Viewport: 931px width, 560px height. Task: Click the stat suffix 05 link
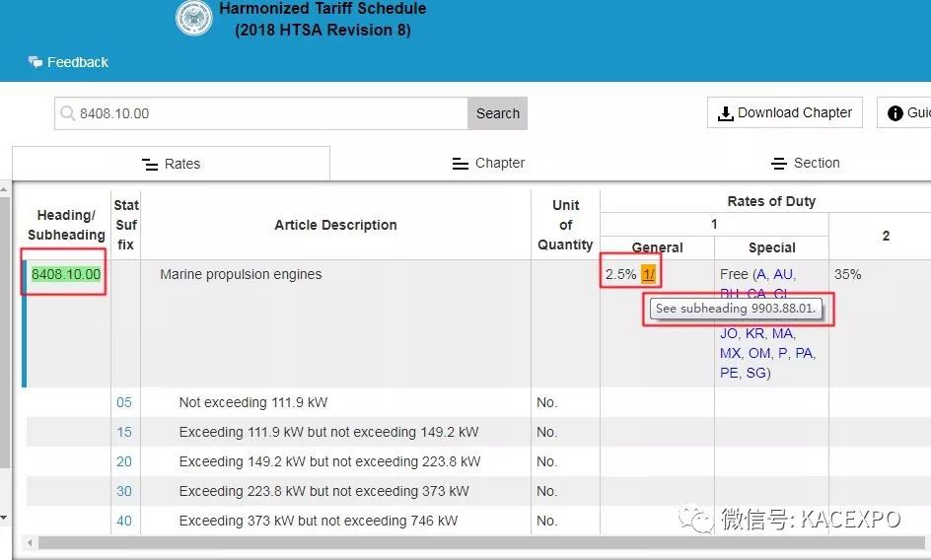(124, 402)
